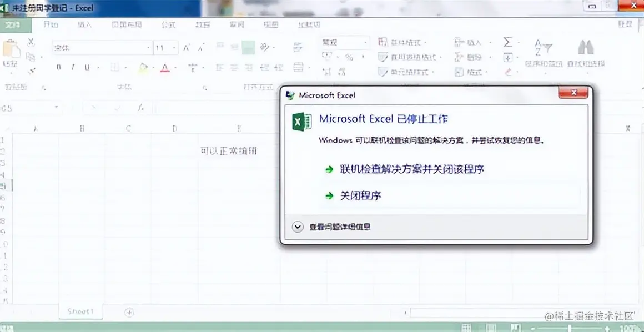Click the Merge and Center icon

pyautogui.click(x=299, y=67)
